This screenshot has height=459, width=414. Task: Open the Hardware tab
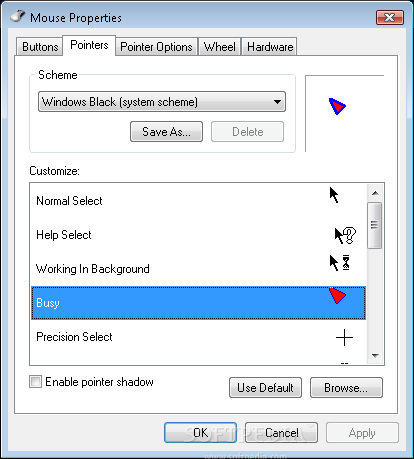click(x=270, y=47)
